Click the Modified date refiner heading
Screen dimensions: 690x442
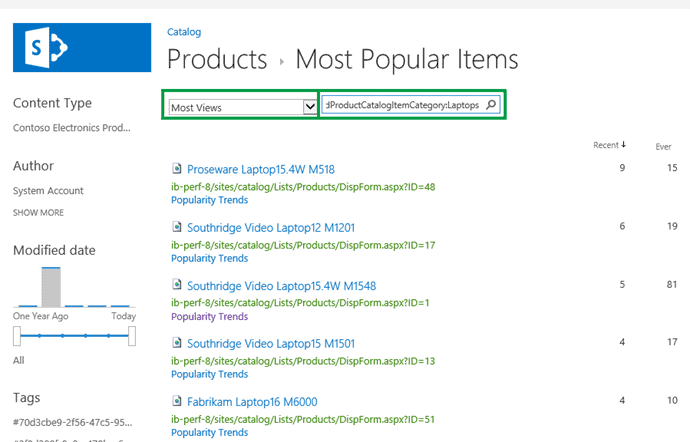coord(54,250)
